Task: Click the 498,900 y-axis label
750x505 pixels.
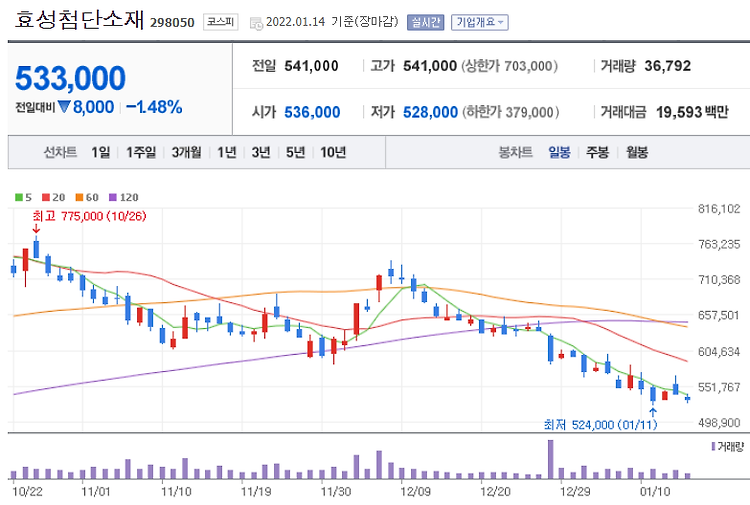Action: click(x=719, y=422)
